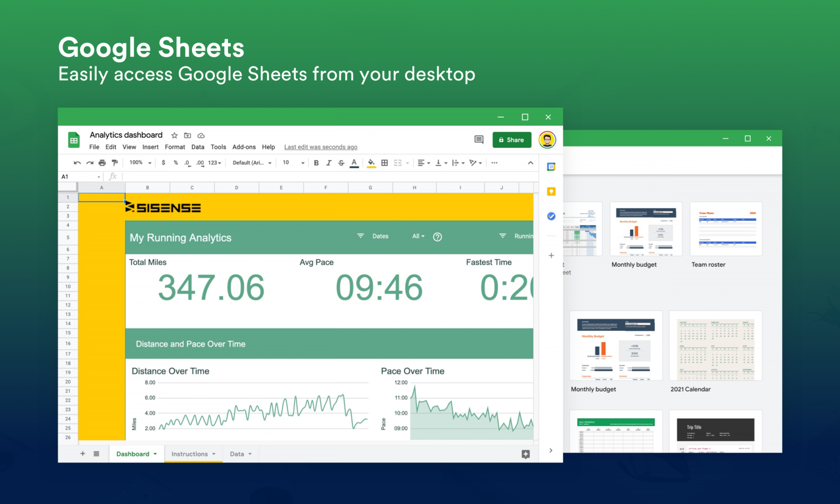Viewport: 840px width, 504px height.
Task: Open the Add-ons menu
Action: click(x=244, y=147)
